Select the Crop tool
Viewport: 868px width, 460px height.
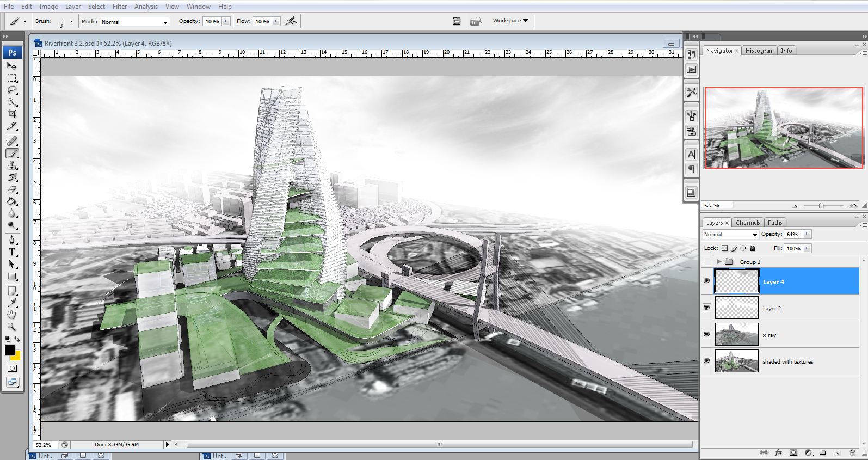(x=12, y=114)
